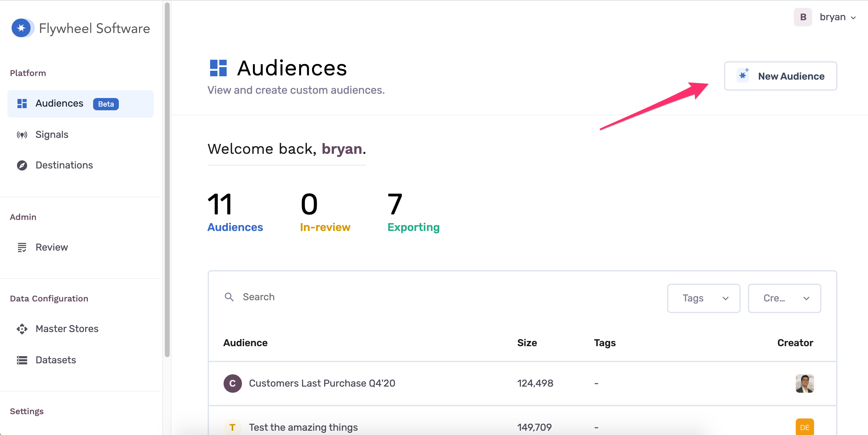Viewport: 868px width, 435px height.
Task: Click View and create custom audiences subtitle
Action: tap(296, 90)
